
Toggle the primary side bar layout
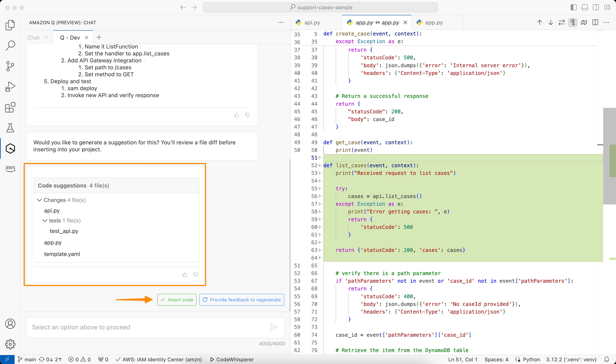[573, 7]
